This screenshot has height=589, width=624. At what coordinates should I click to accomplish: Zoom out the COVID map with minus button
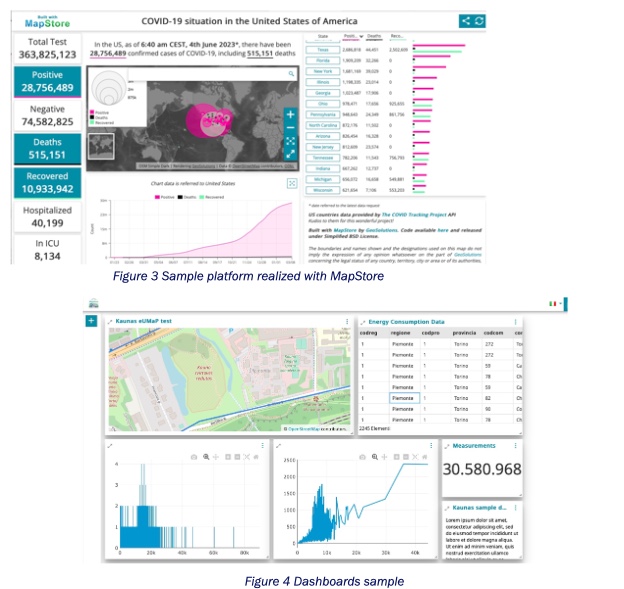[x=291, y=127]
